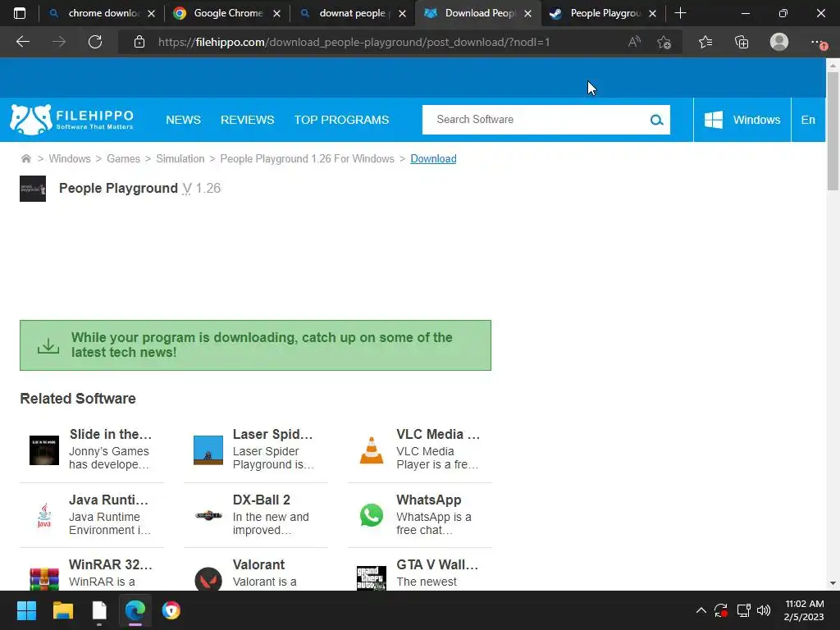Open TOP PROGRAMS menu
The height and width of the screenshot is (630, 840).
coord(341,120)
